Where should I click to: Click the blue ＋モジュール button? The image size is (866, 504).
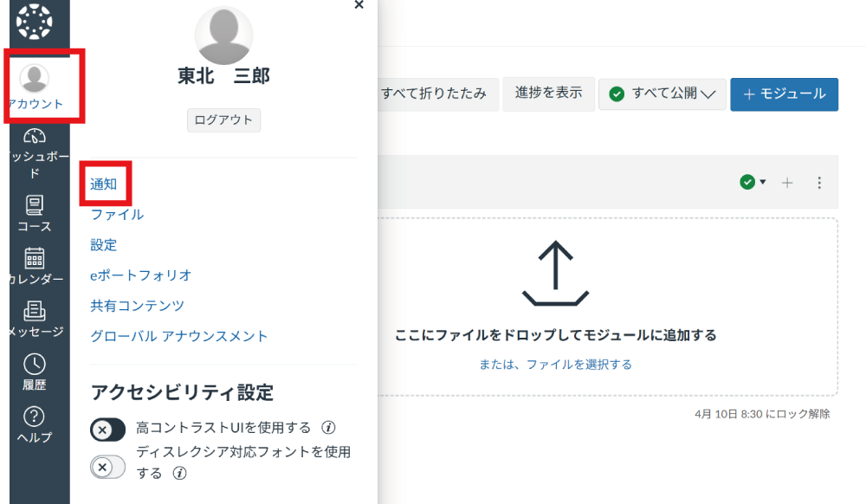click(784, 94)
